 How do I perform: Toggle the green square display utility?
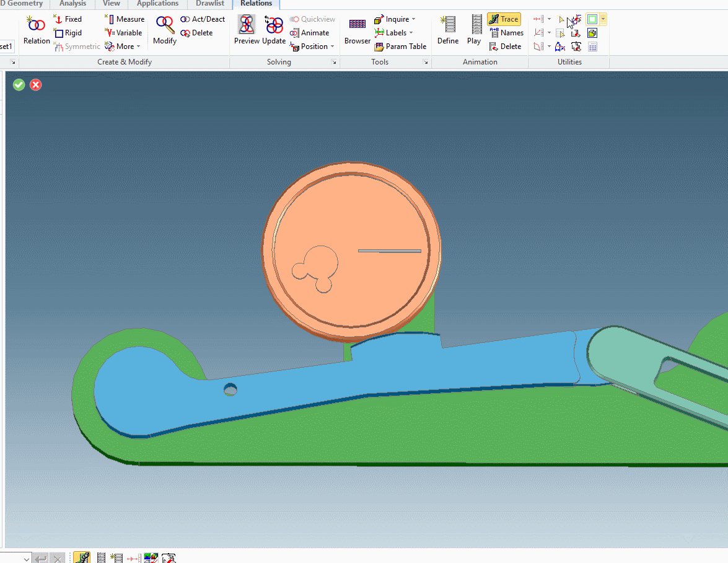click(592, 19)
